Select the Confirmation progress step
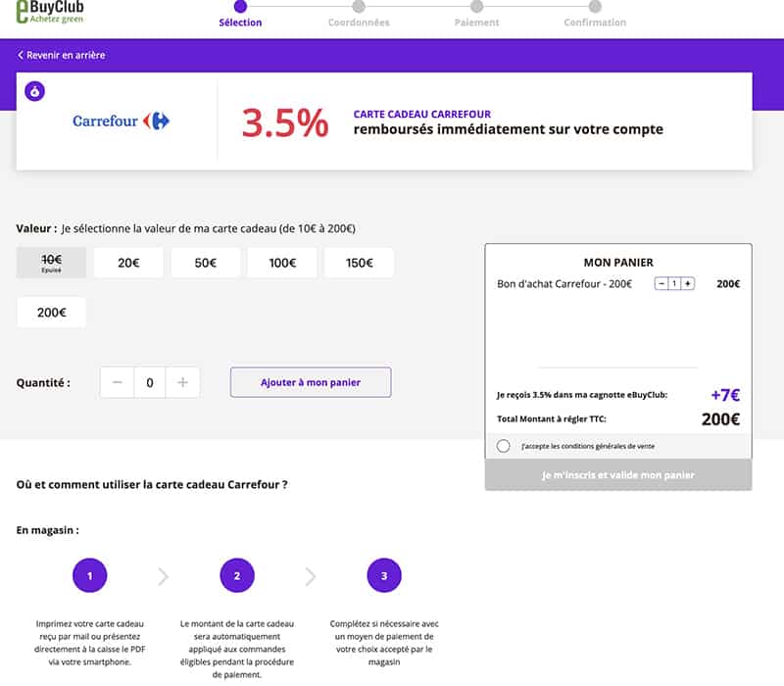The height and width of the screenshot is (686, 784). click(595, 14)
